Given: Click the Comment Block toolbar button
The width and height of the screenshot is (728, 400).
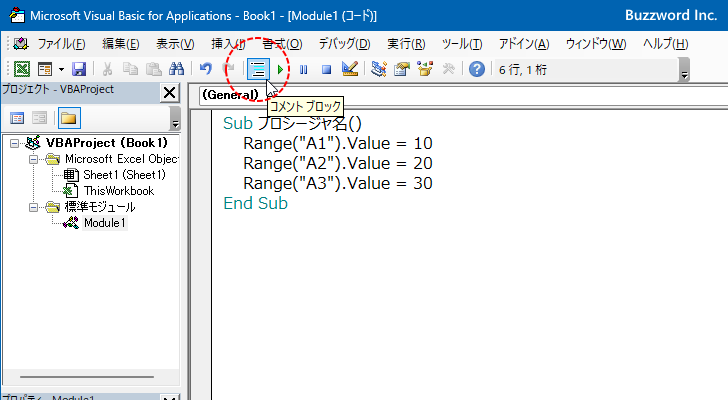Looking at the screenshot, I should (x=258, y=70).
